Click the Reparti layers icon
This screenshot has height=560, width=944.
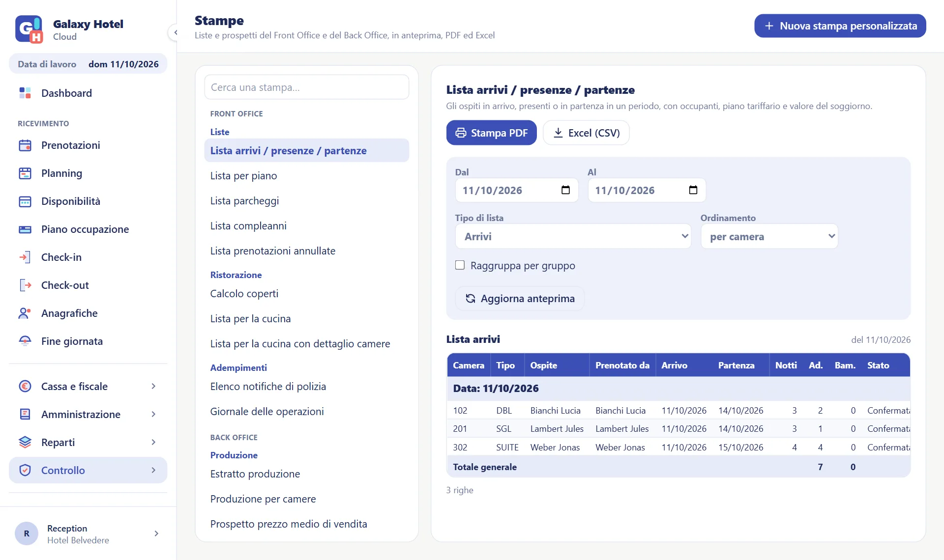coord(25,442)
